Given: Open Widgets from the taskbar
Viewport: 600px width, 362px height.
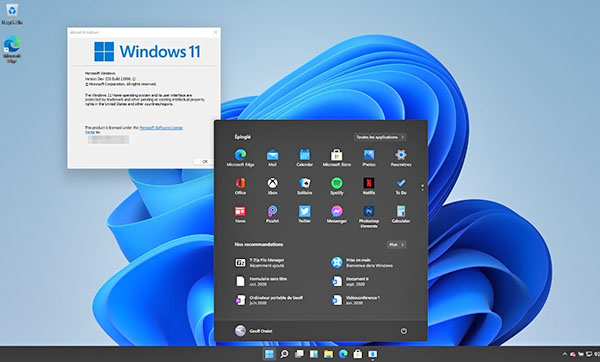Looking at the screenshot, I should 314,354.
